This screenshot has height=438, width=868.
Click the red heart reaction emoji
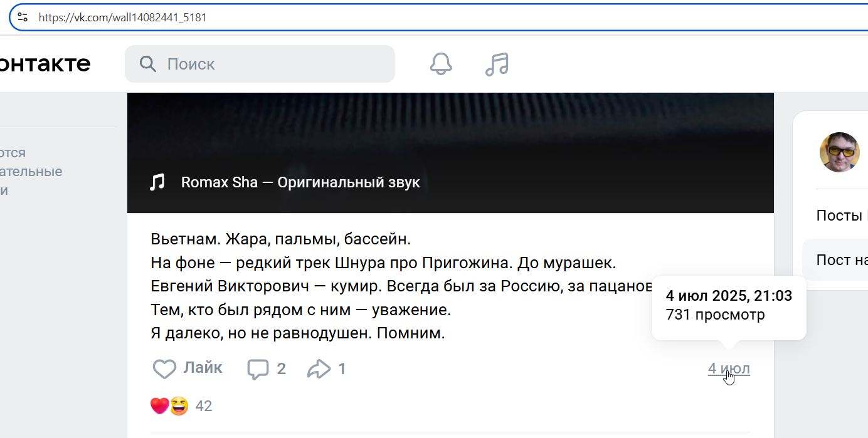(159, 406)
